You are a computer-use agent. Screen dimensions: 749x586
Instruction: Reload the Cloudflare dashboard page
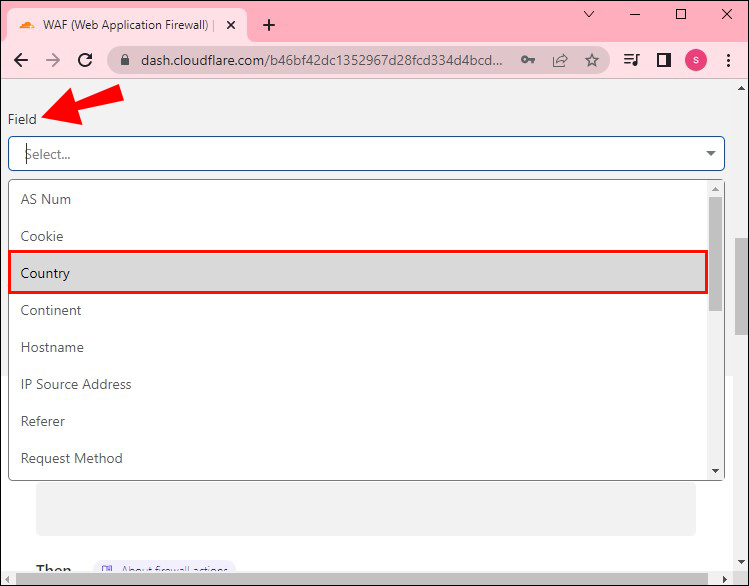point(85,60)
